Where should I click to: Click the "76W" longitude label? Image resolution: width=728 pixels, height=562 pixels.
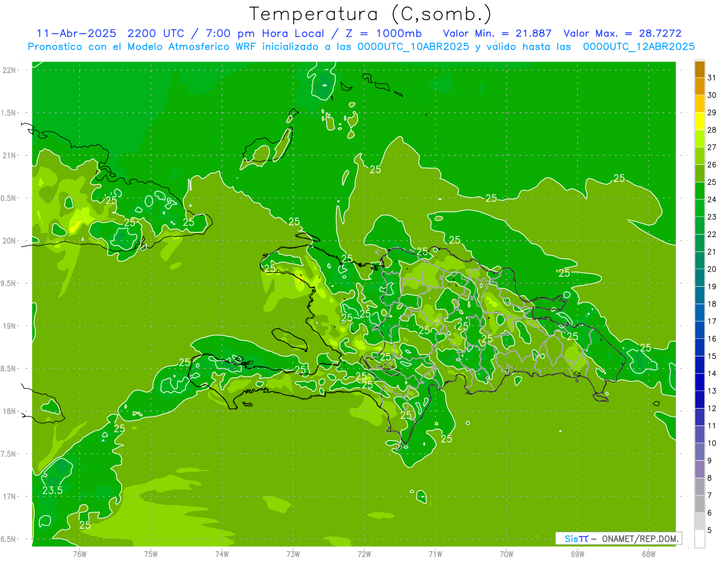click(x=79, y=554)
